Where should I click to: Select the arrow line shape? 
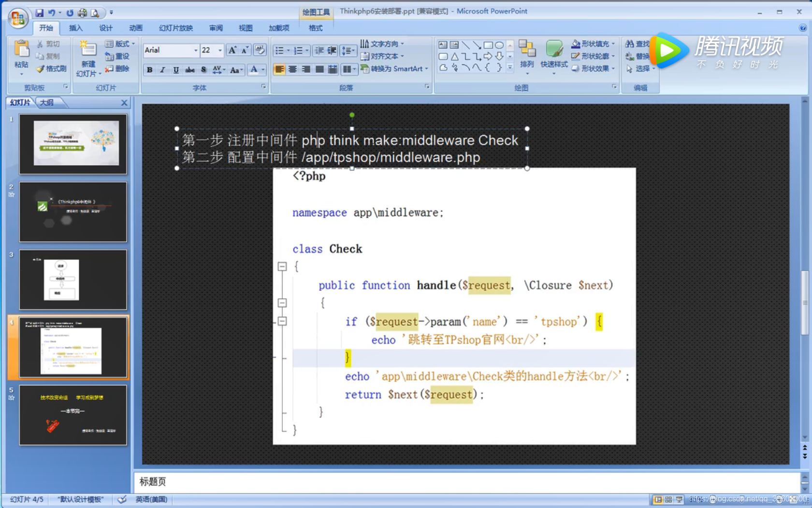tap(477, 45)
